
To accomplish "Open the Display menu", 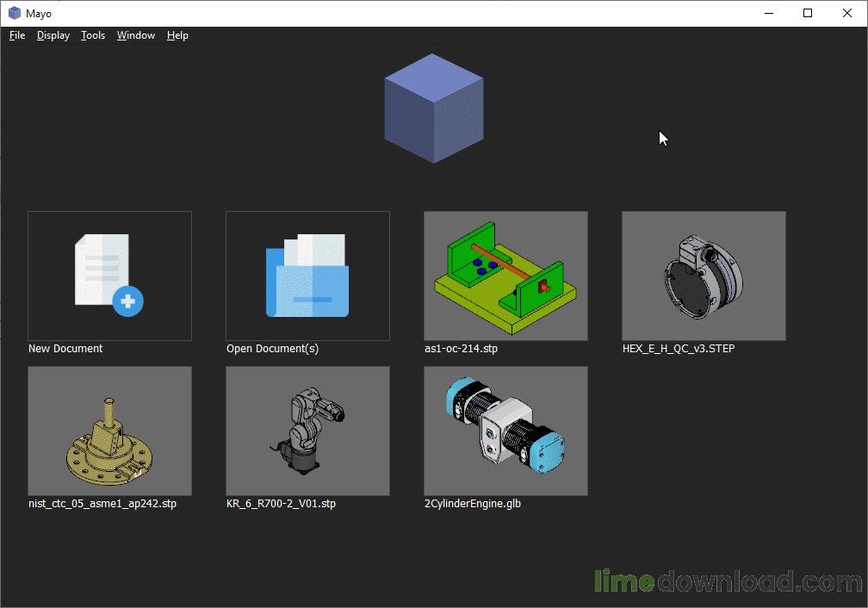I will click(53, 35).
